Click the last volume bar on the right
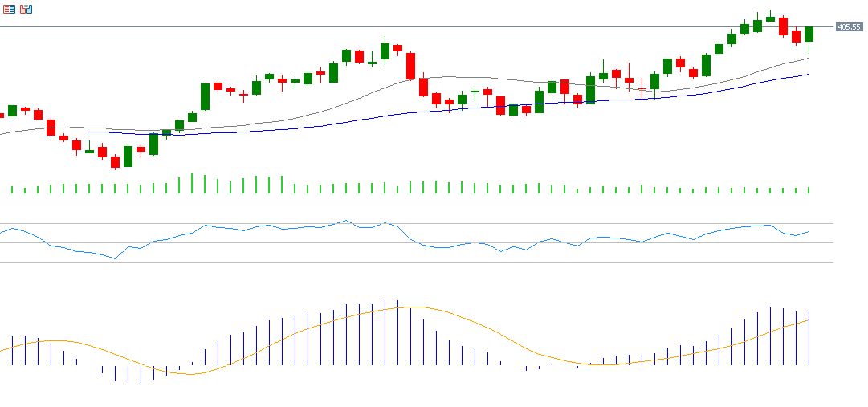Image resolution: width=868 pixels, height=407 pixels. (809, 190)
